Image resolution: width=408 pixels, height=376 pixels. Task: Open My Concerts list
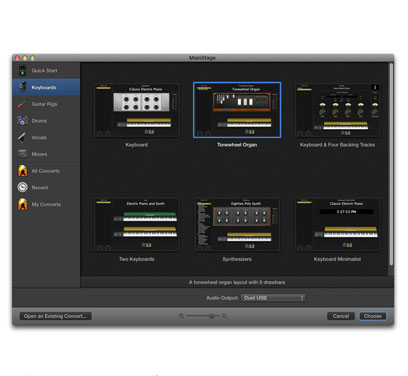click(46, 204)
